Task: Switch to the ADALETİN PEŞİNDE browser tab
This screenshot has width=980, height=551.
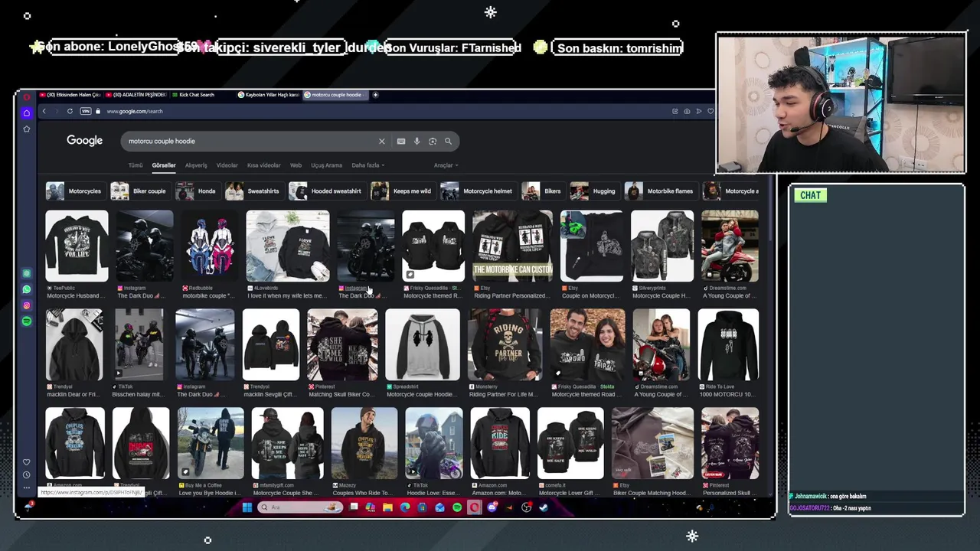Action: [x=136, y=95]
